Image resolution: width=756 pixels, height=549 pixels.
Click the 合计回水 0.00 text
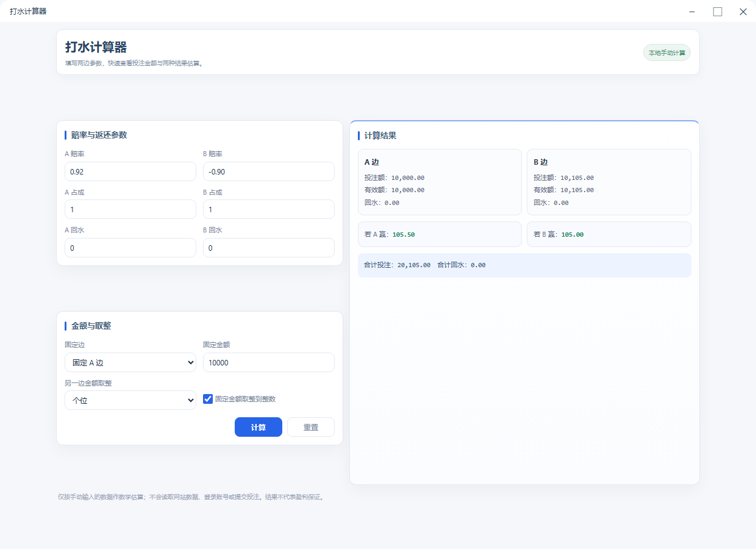[462, 265]
